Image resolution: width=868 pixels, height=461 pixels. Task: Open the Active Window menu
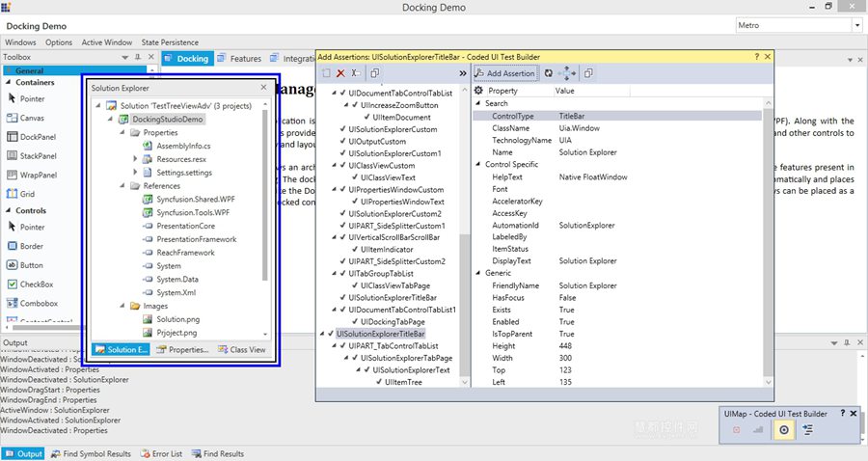click(107, 42)
